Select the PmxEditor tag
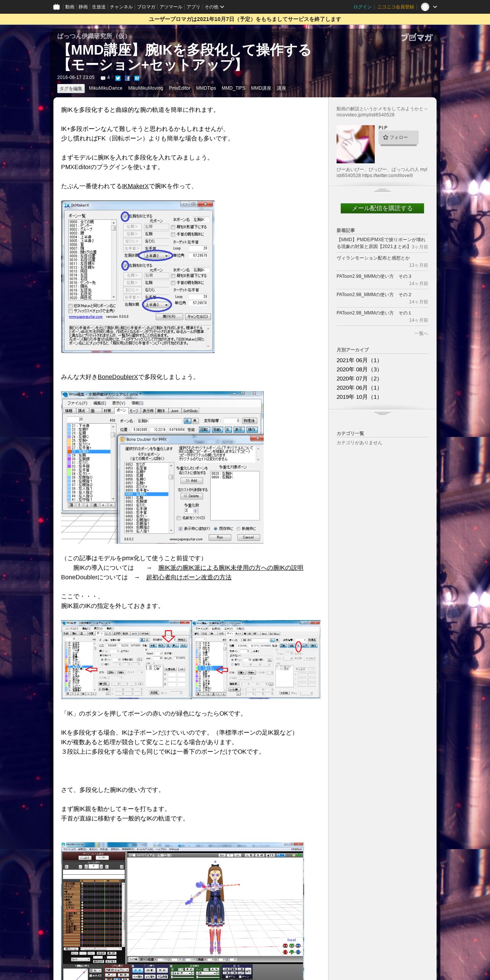Viewport: 490px width, 980px height. (x=180, y=88)
